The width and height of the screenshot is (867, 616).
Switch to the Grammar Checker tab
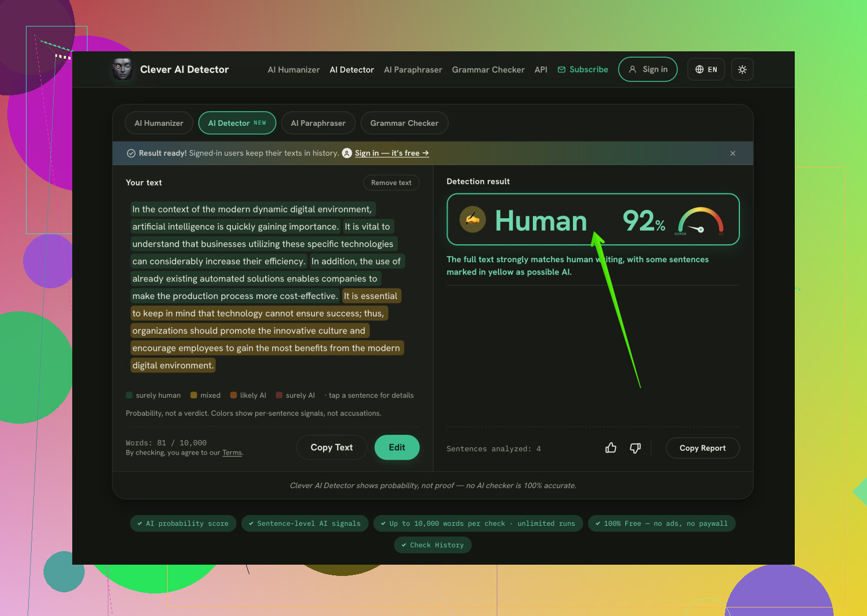404,123
